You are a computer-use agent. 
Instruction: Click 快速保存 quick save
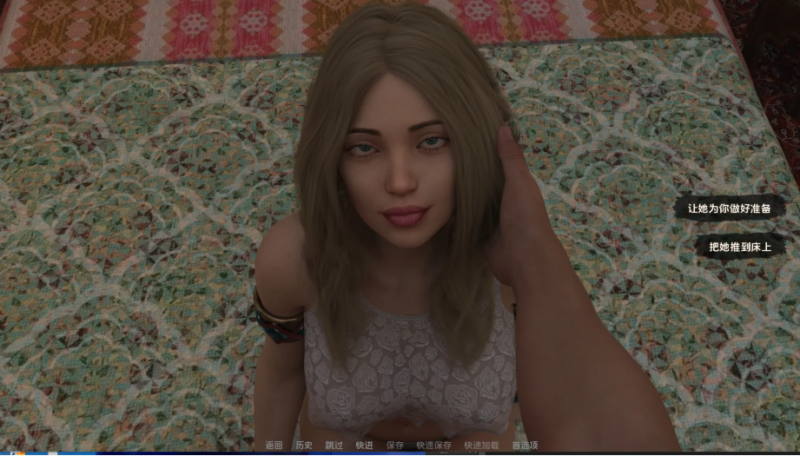pos(434,445)
